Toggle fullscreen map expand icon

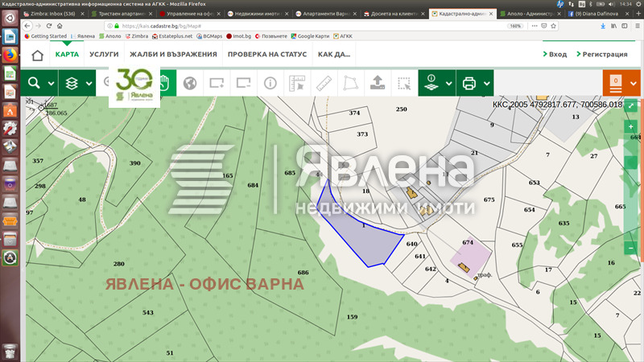(x=631, y=106)
